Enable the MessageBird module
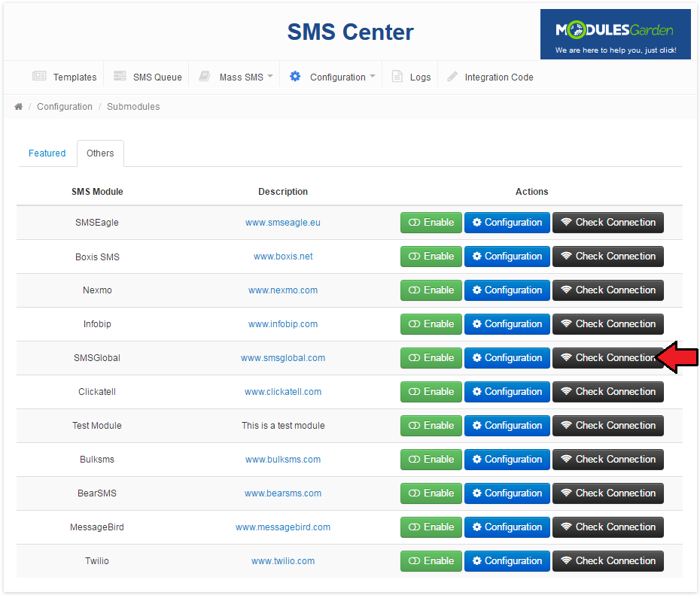The width and height of the screenshot is (700, 601). point(431,527)
